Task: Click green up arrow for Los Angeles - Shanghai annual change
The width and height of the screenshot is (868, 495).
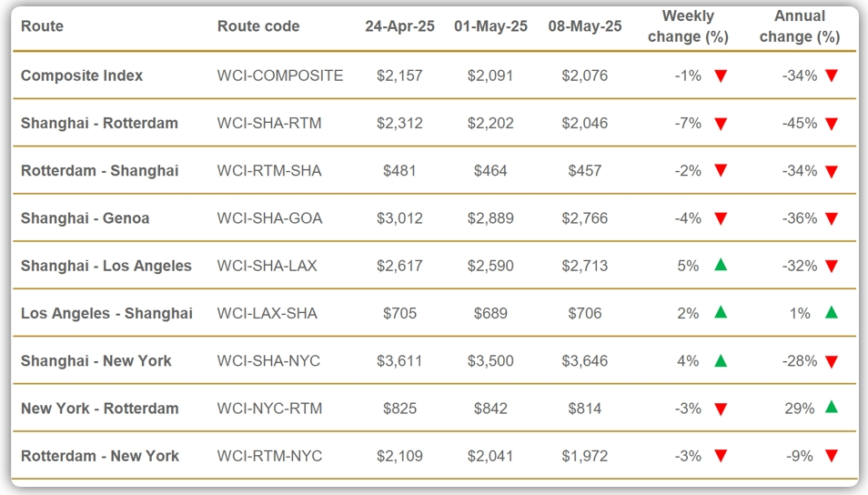Action: 831,312
